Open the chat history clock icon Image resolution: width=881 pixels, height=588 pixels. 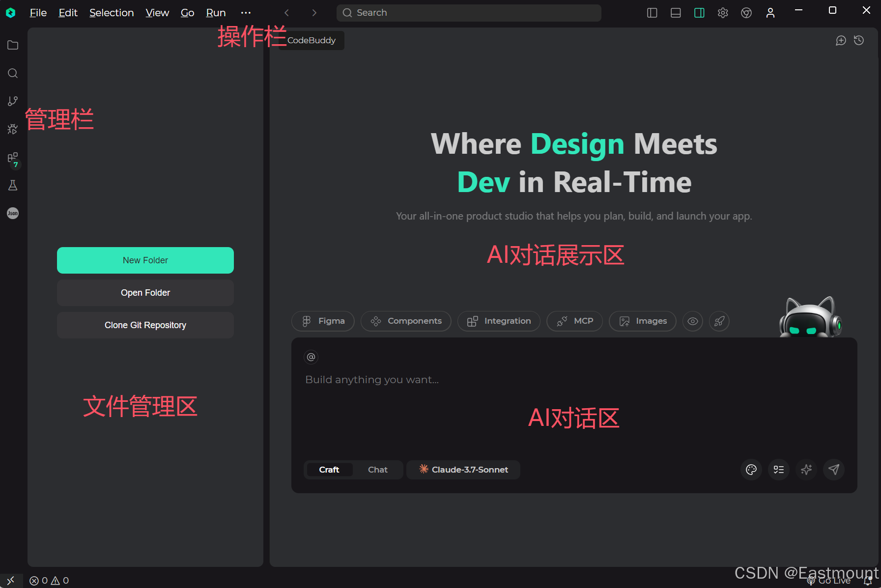coord(859,40)
